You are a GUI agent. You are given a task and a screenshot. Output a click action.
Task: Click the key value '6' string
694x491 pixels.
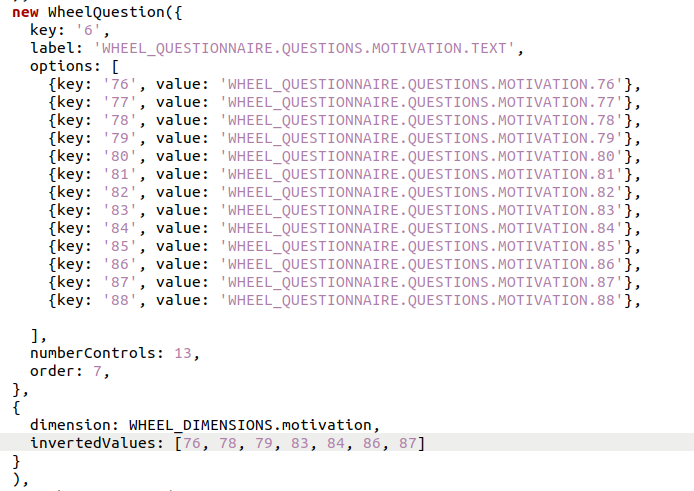pos(85,30)
